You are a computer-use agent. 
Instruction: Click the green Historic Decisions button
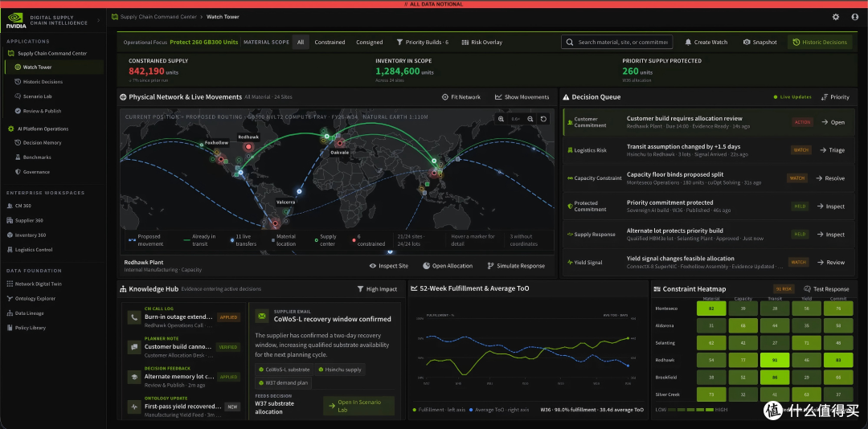coord(820,42)
